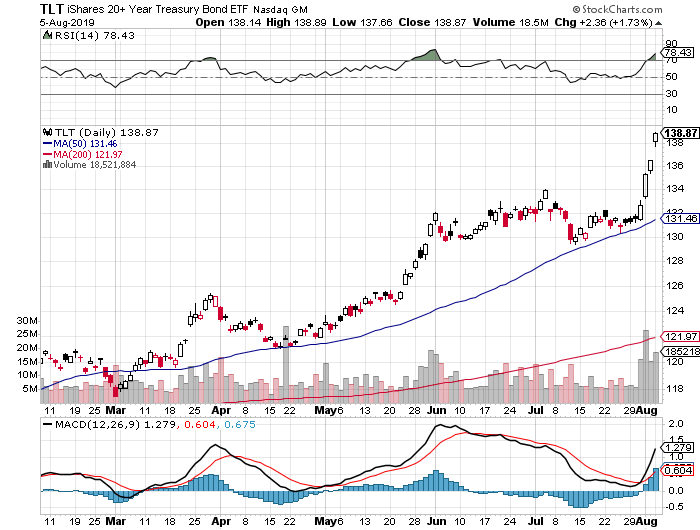The width and height of the screenshot is (700, 530).
Task: Click the 118 price axis label
Action: point(675,389)
